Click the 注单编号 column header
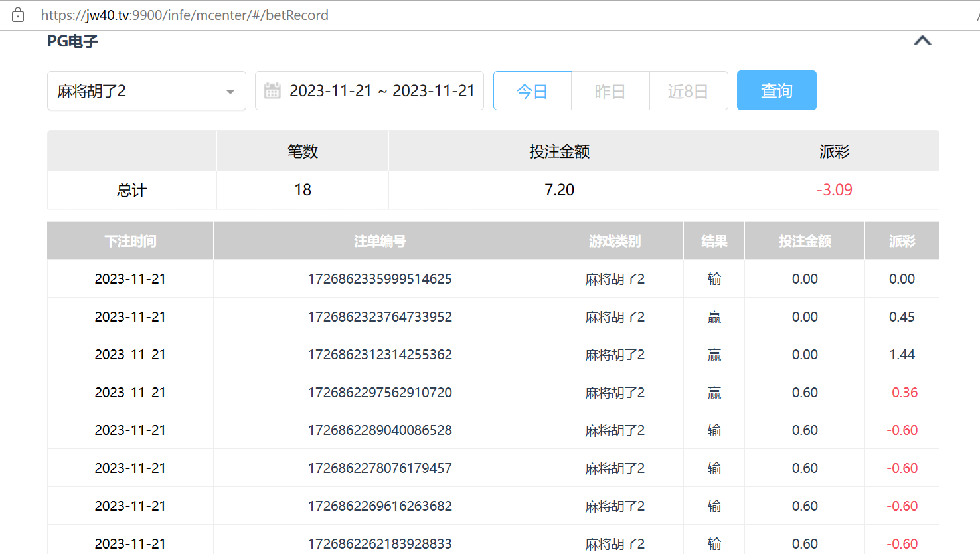The height and width of the screenshot is (554, 980). (380, 241)
